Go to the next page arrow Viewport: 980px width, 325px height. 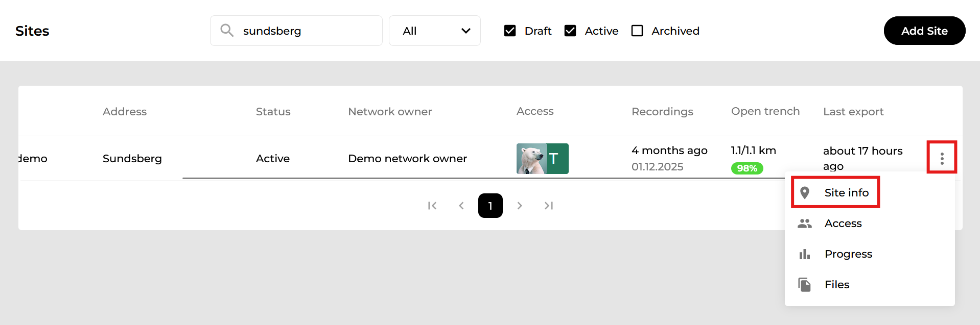click(x=520, y=206)
